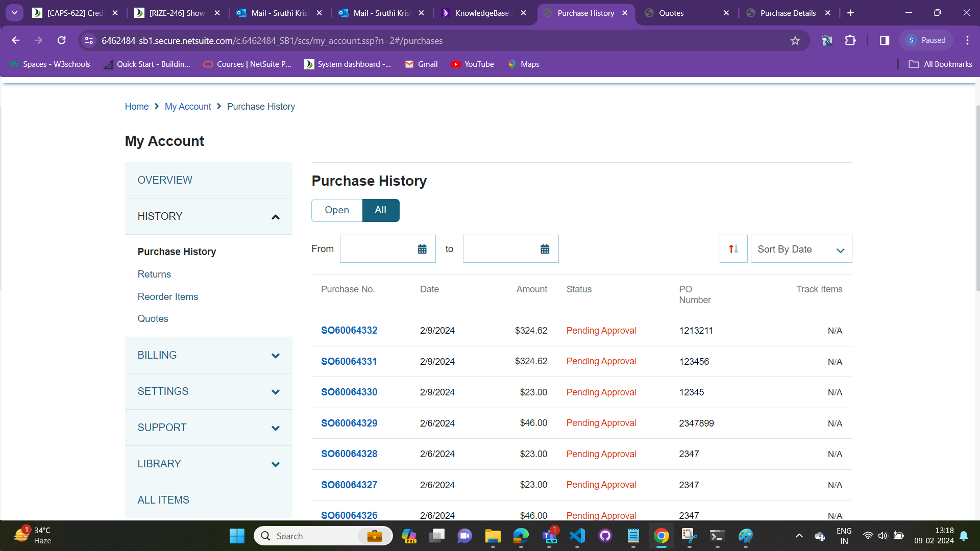The image size is (980, 551).
Task: Switch to Open purchases filter
Action: click(x=337, y=210)
